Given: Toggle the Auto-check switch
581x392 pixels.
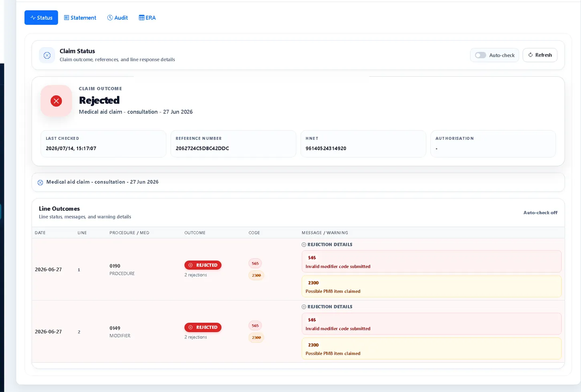Looking at the screenshot, I should click(480, 55).
